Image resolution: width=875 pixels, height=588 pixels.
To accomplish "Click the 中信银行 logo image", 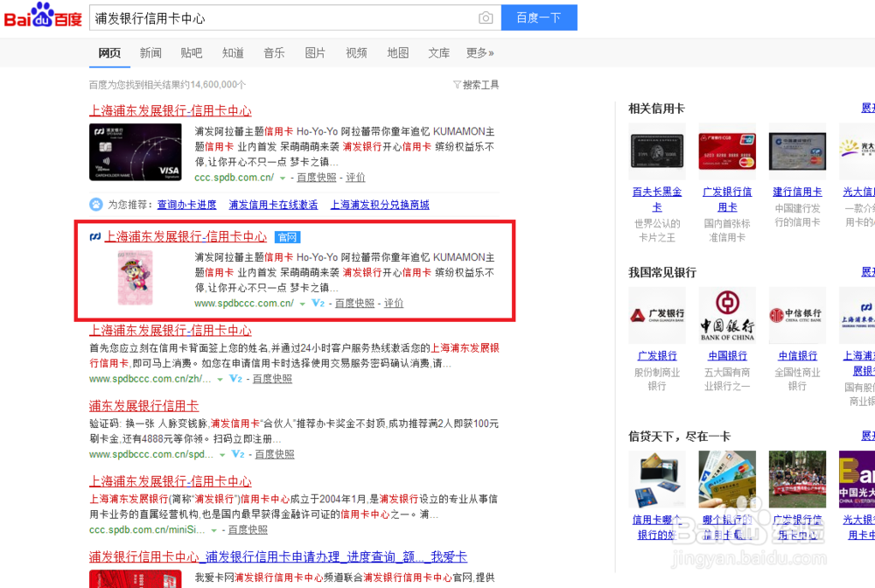I will (797, 315).
